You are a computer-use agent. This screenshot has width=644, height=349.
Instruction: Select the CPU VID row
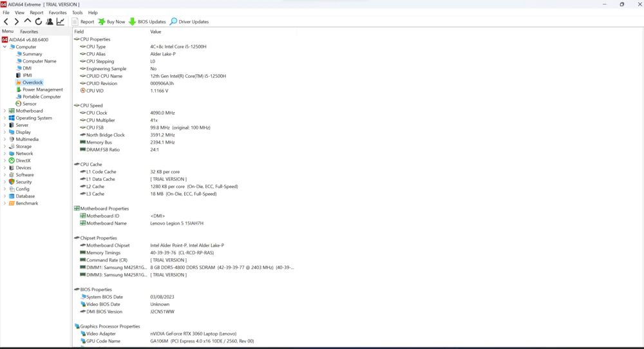[184, 91]
